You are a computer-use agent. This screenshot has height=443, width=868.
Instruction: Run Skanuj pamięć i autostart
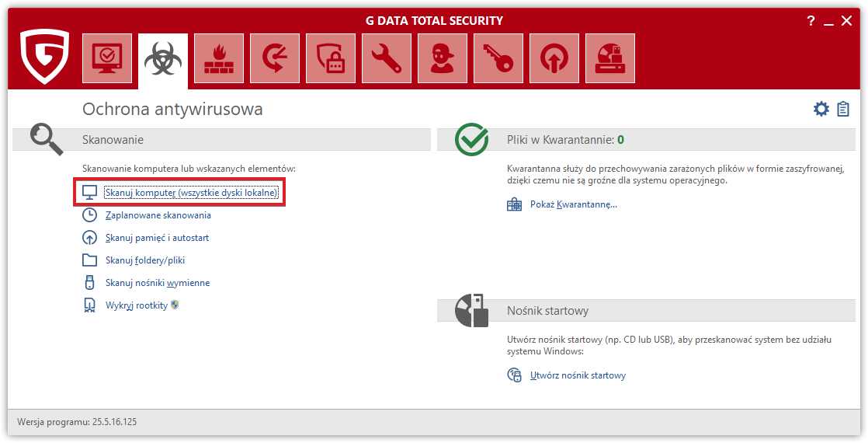[x=157, y=238]
